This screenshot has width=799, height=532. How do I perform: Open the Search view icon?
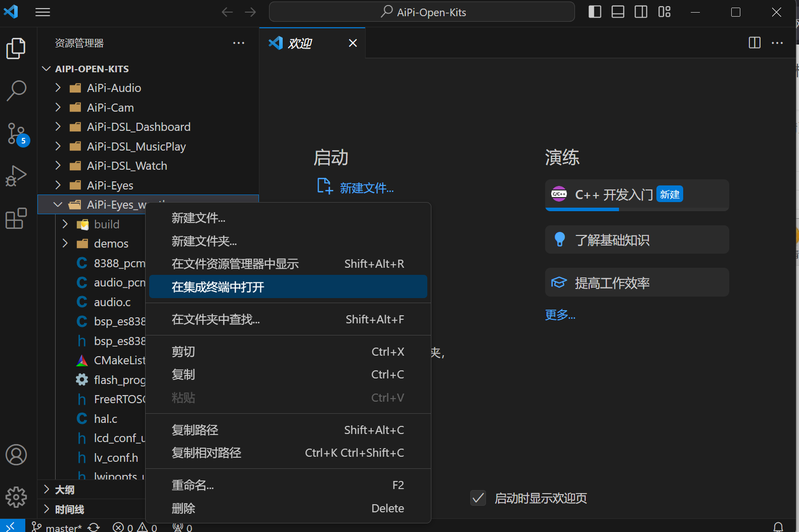pos(16,91)
